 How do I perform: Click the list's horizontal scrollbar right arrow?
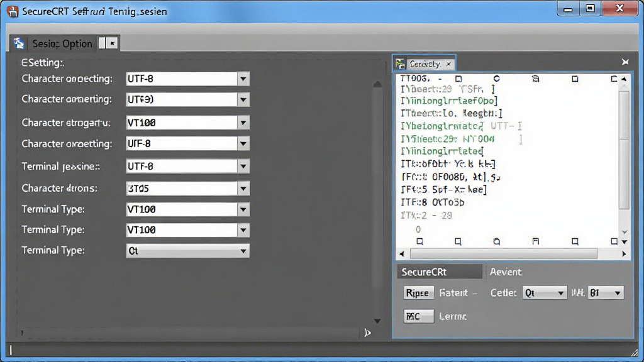point(624,254)
